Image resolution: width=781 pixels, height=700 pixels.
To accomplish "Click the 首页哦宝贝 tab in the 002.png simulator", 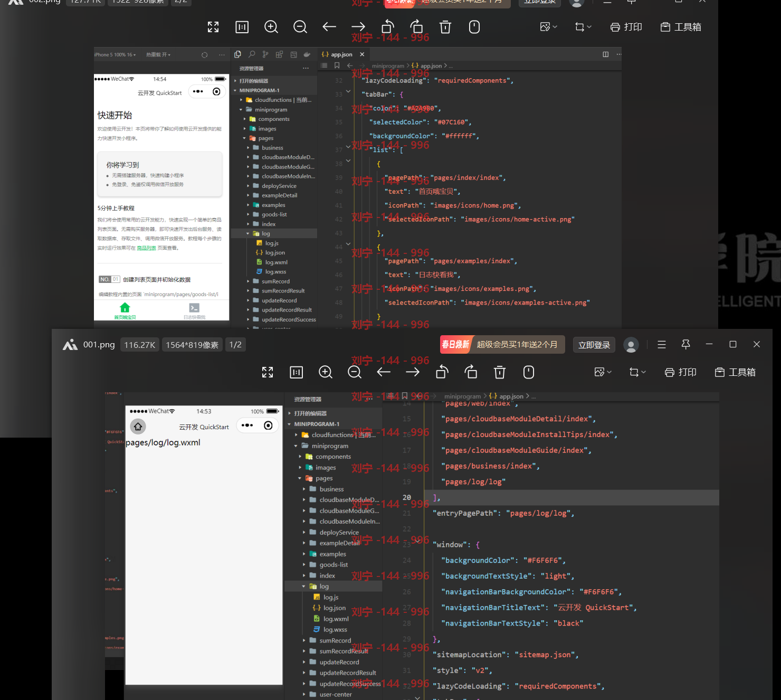I will [125, 311].
